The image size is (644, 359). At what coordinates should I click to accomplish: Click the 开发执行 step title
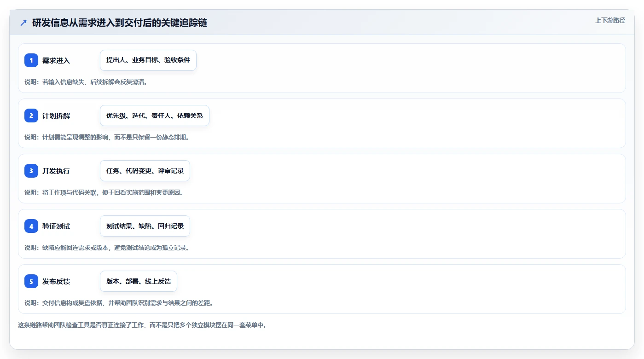tap(56, 171)
